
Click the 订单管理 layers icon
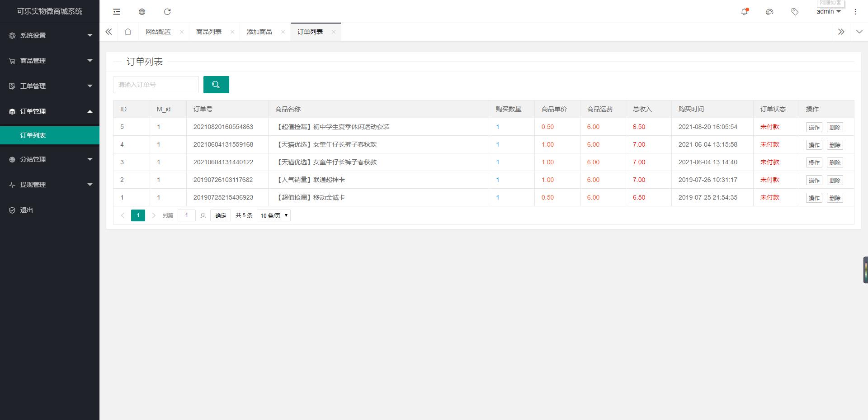click(x=12, y=111)
